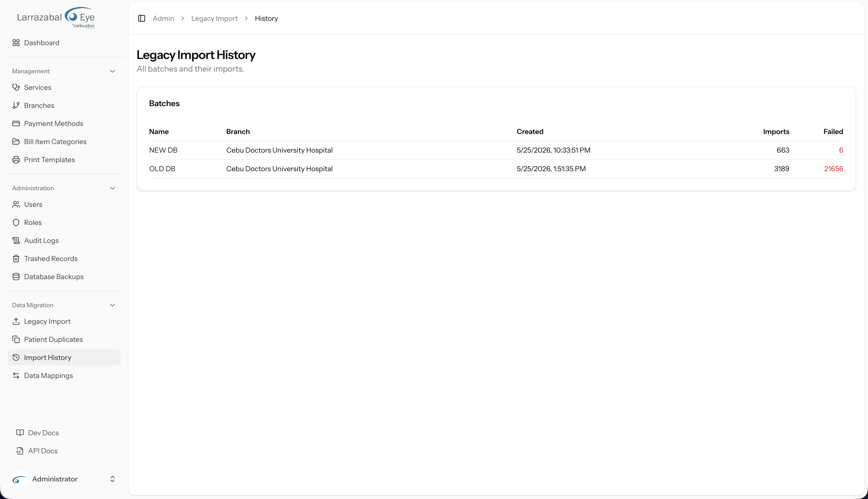868x499 pixels.
Task: Navigate to Users label
Action: coord(33,205)
